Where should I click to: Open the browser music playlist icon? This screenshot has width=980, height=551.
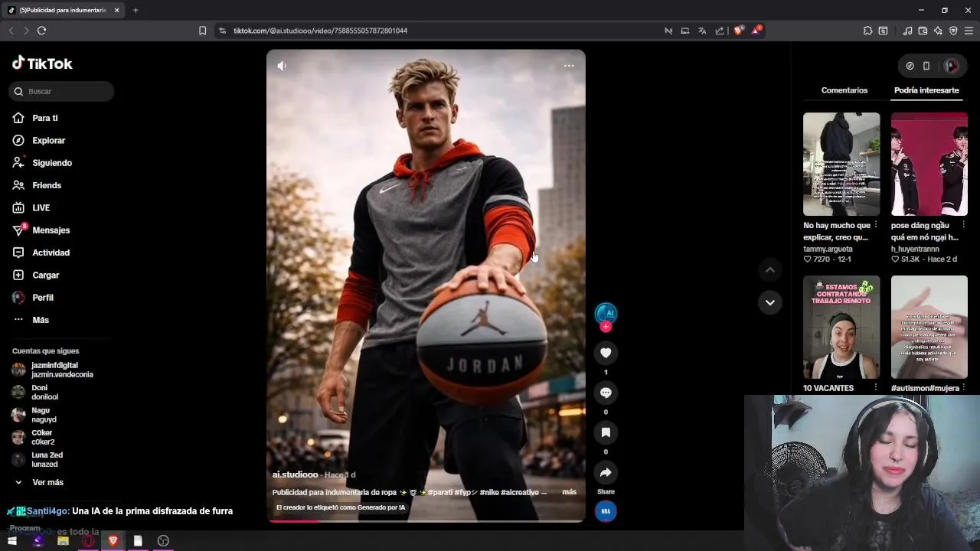(x=907, y=31)
